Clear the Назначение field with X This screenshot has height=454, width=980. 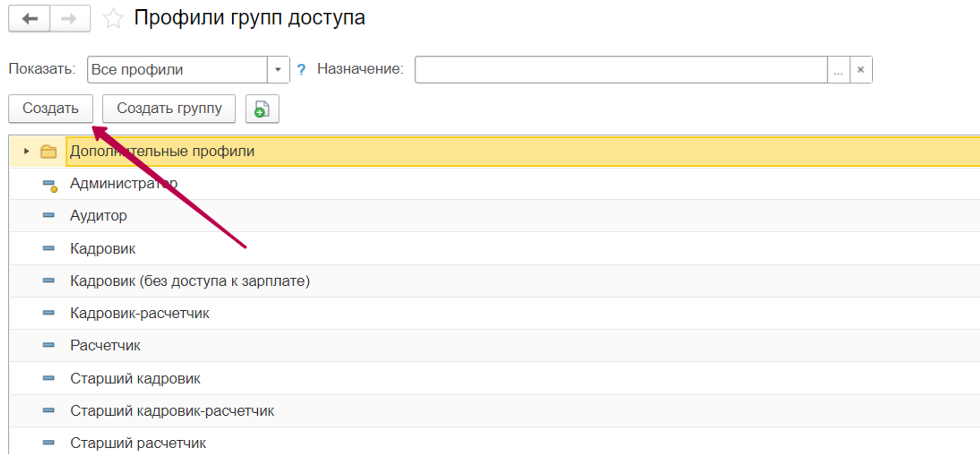point(860,70)
